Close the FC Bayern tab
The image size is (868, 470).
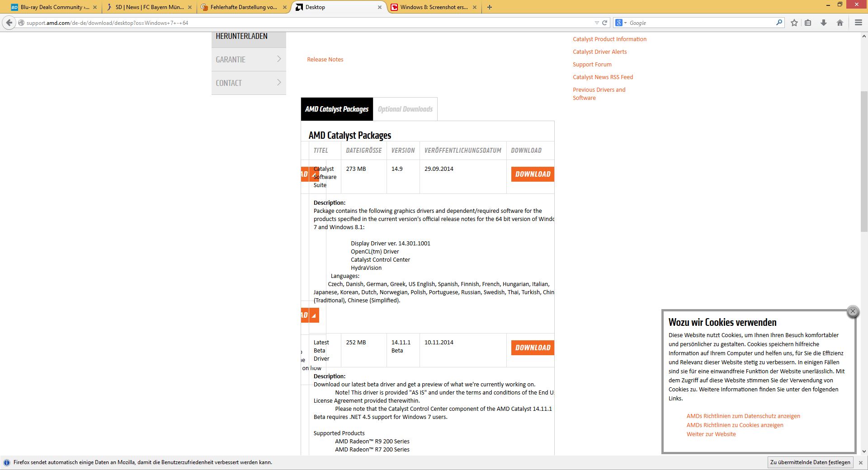coord(190,7)
